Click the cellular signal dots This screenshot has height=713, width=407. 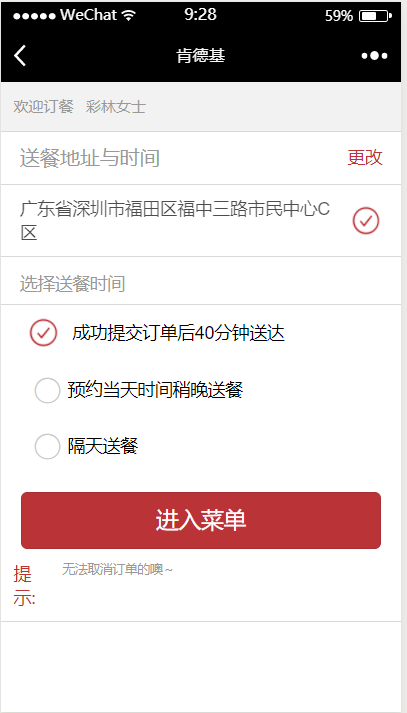click(x=34, y=16)
